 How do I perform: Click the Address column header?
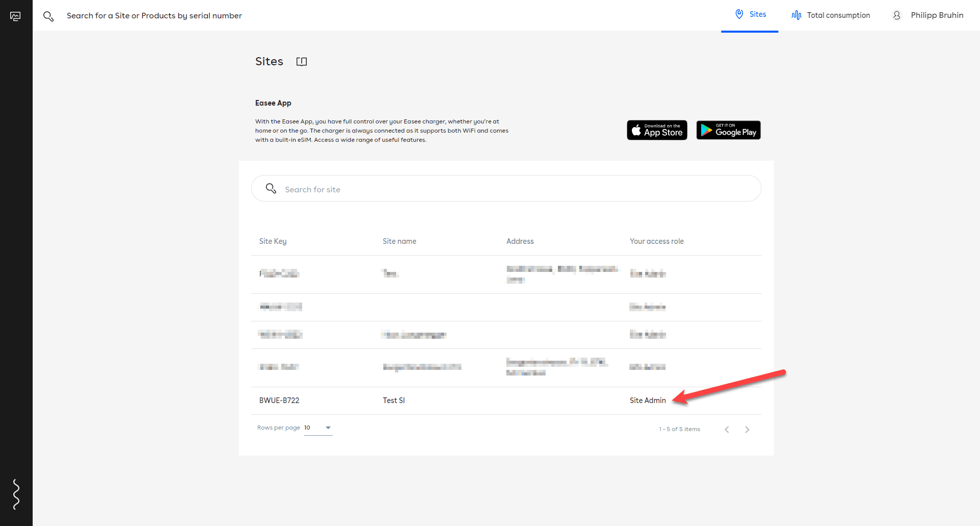point(520,241)
